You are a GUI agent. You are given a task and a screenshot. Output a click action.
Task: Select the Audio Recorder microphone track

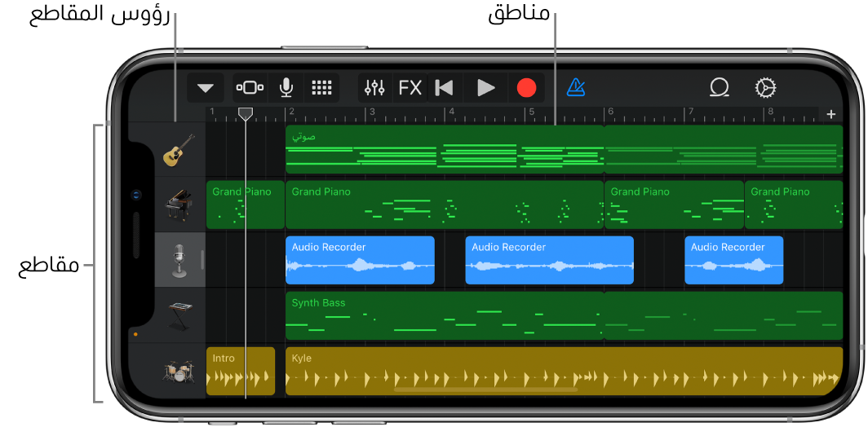coord(179,260)
